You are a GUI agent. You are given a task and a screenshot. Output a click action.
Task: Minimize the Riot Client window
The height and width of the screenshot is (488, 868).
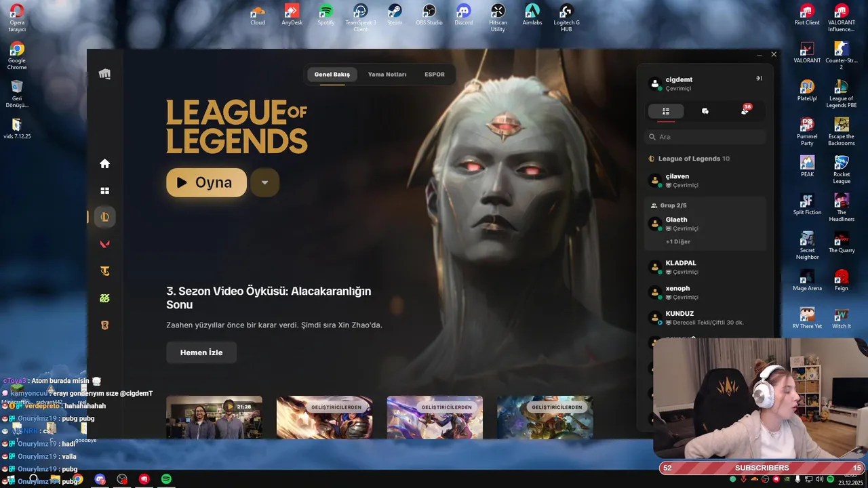(x=759, y=54)
